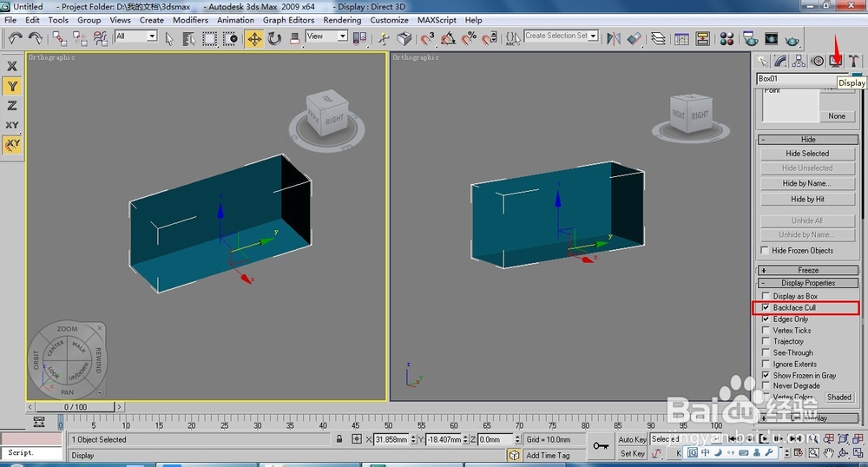Enable the Ignore Extents checkbox
The image size is (868, 467).
[x=766, y=364]
